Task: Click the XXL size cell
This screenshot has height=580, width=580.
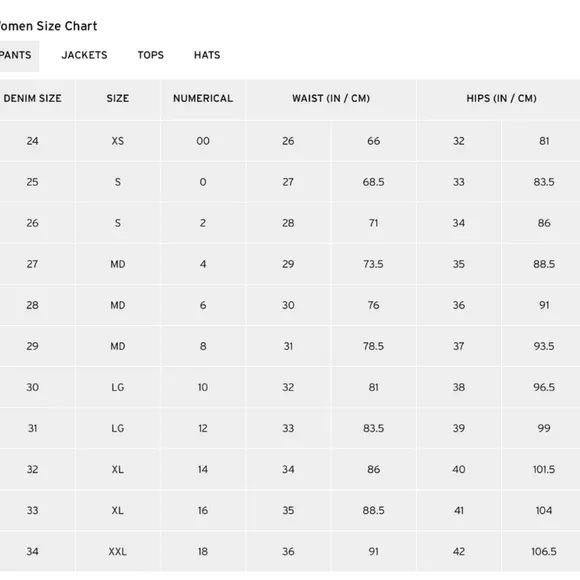Action: click(x=118, y=552)
